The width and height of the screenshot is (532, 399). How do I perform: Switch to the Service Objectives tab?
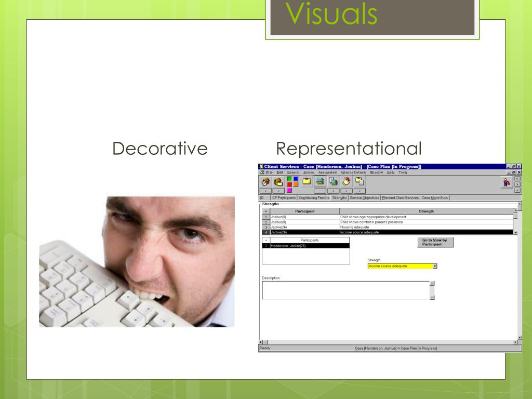coord(364,198)
